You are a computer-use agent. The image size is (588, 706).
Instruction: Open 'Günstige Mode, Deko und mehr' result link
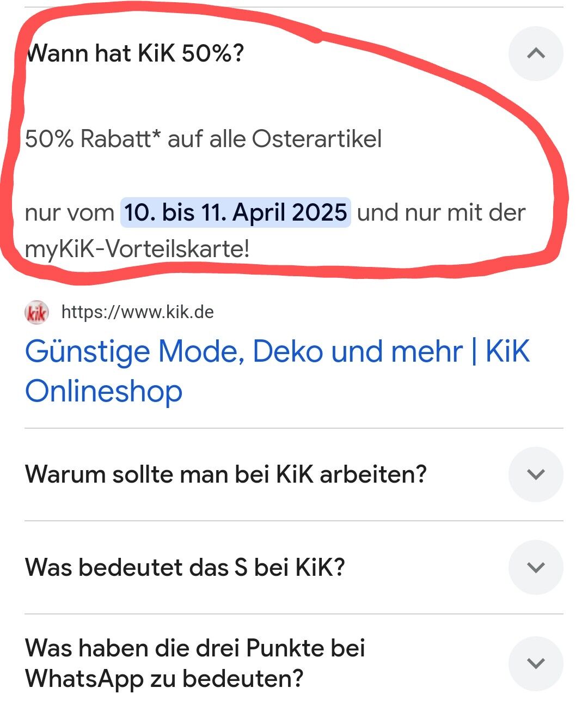point(277,371)
